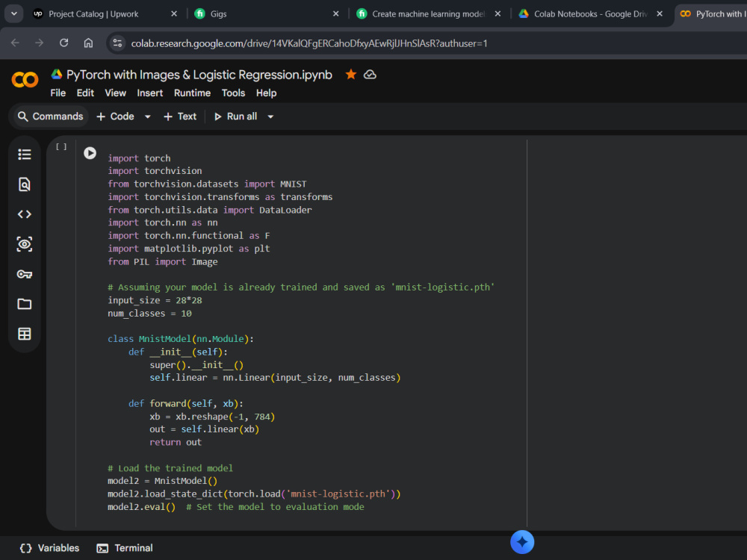
Task: Switch to the Gigs tab
Action: pos(218,13)
